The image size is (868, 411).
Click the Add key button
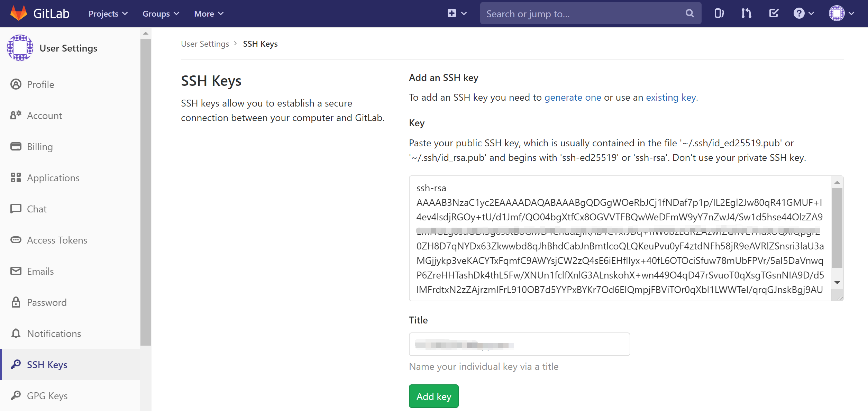pyautogui.click(x=433, y=396)
